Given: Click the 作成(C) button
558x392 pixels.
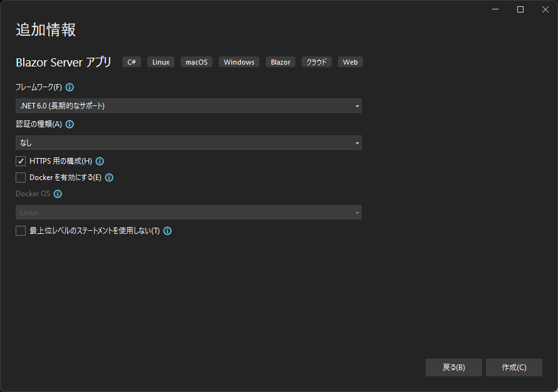Looking at the screenshot, I should 514,368.
